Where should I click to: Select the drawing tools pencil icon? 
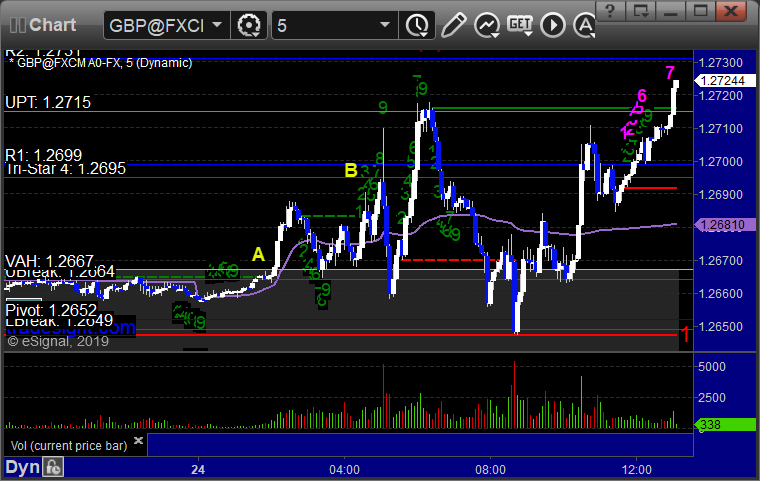pyautogui.click(x=453, y=25)
